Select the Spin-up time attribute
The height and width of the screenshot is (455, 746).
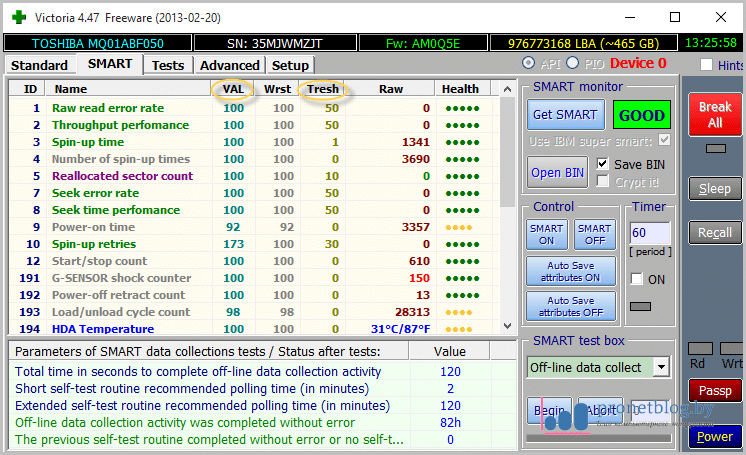coord(254,142)
